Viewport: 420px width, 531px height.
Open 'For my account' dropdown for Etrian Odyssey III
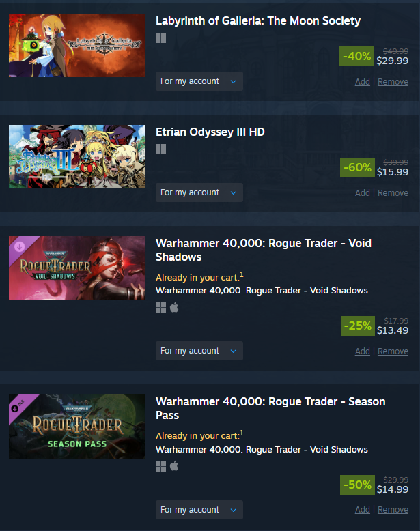(x=199, y=192)
